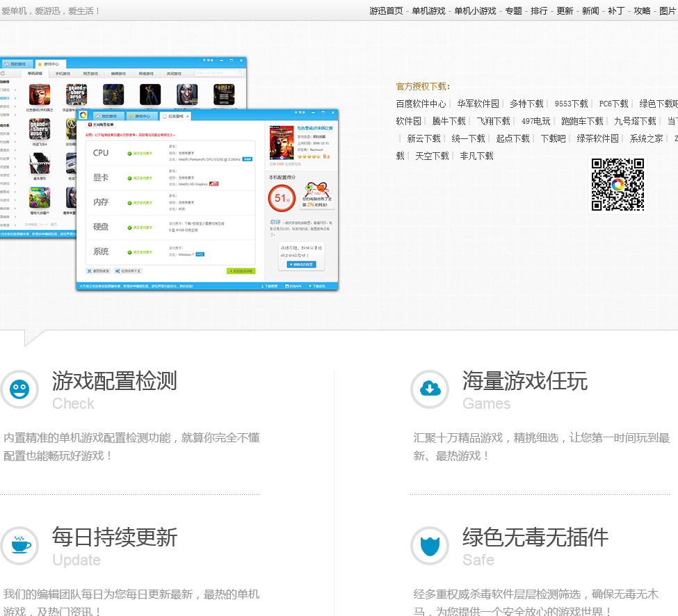This screenshot has height=616, width=678.
Task: Open the 统一下载 link
Action: (468, 138)
